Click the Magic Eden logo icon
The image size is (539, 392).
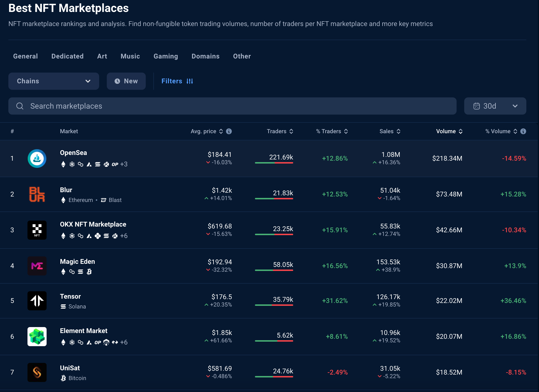click(37, 266)
